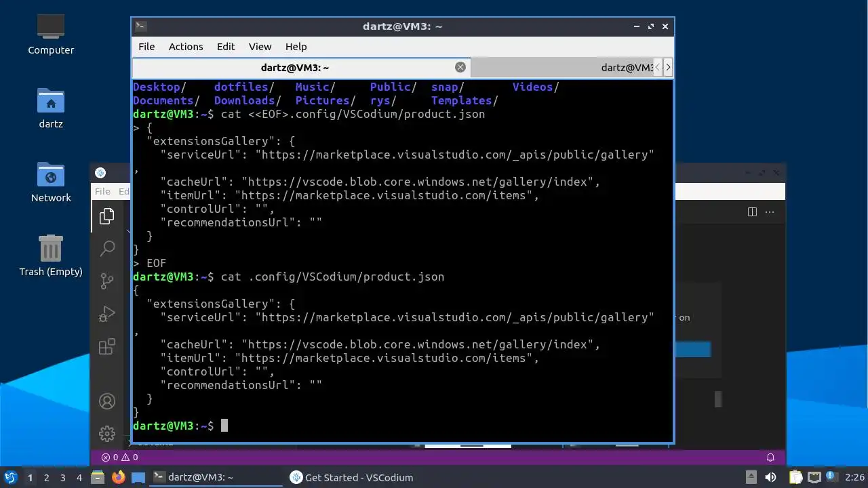
Task: Close the first terminal tab
Action: tap(460, 67)
